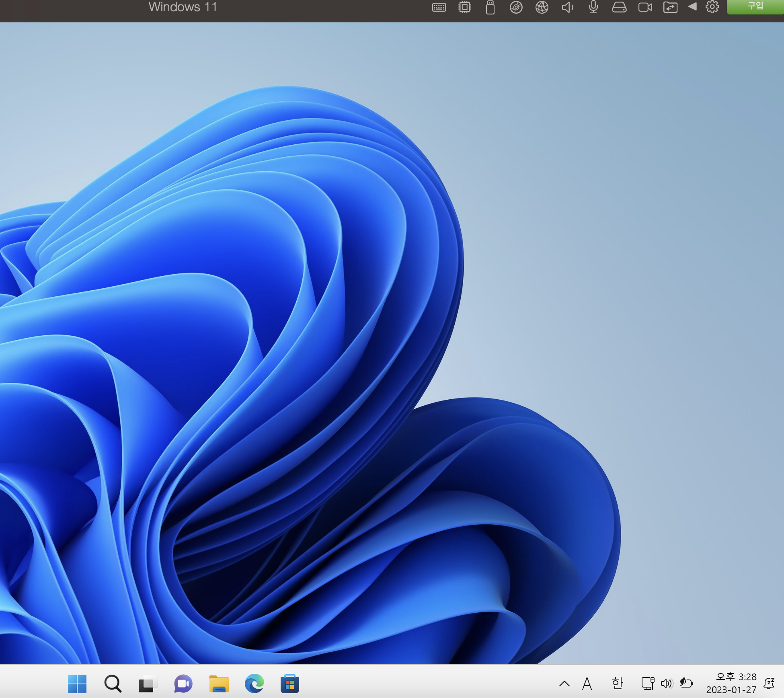Click the microphone icon in the VM toolbar
Viewport: 784px width, 698px height.
coord(593,7)
